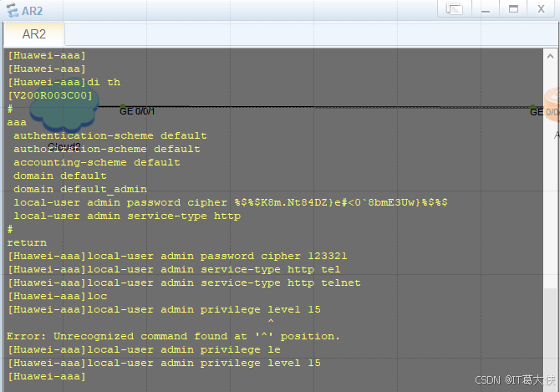
Task: Select the AR2 terminal tab
Action: click(x=34, y=34)
